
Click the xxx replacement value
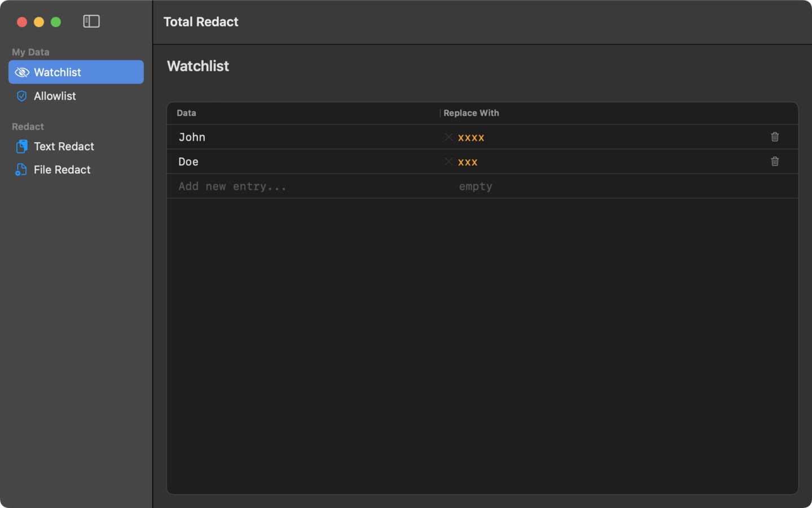467,162
